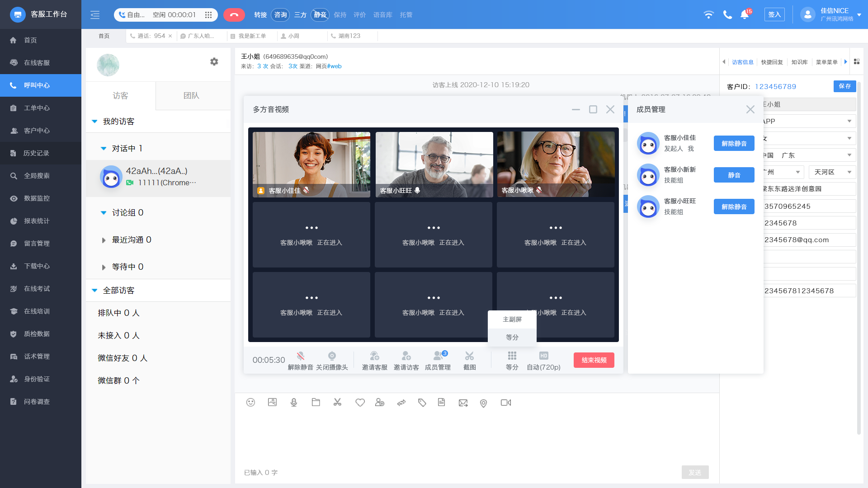This screenshot has width=868, height=488.
Task: Open 工单中心 in left sidebar
Action: pos(41,108)
